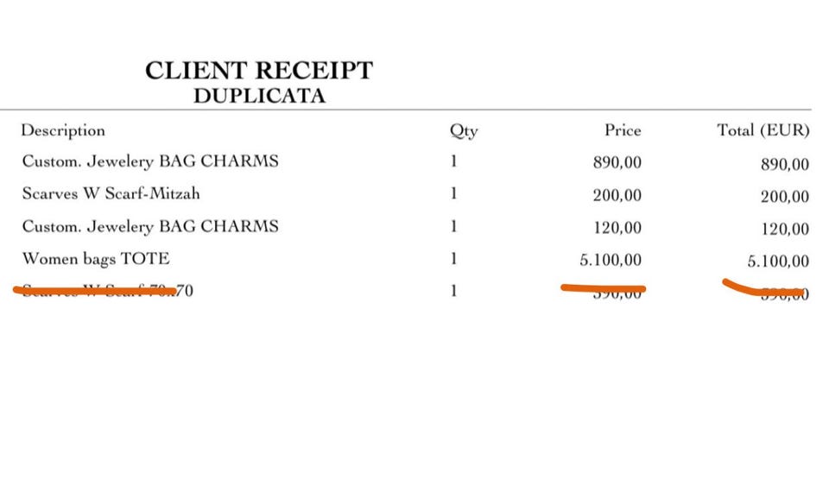829x504 pixels.
Task: Click the 200,00 total value
Action: tap(785, 197)
